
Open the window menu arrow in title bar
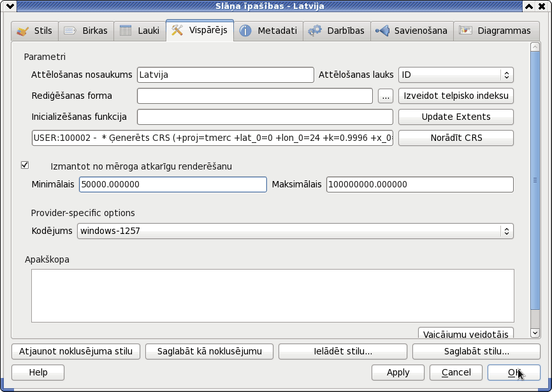point(10,6)
